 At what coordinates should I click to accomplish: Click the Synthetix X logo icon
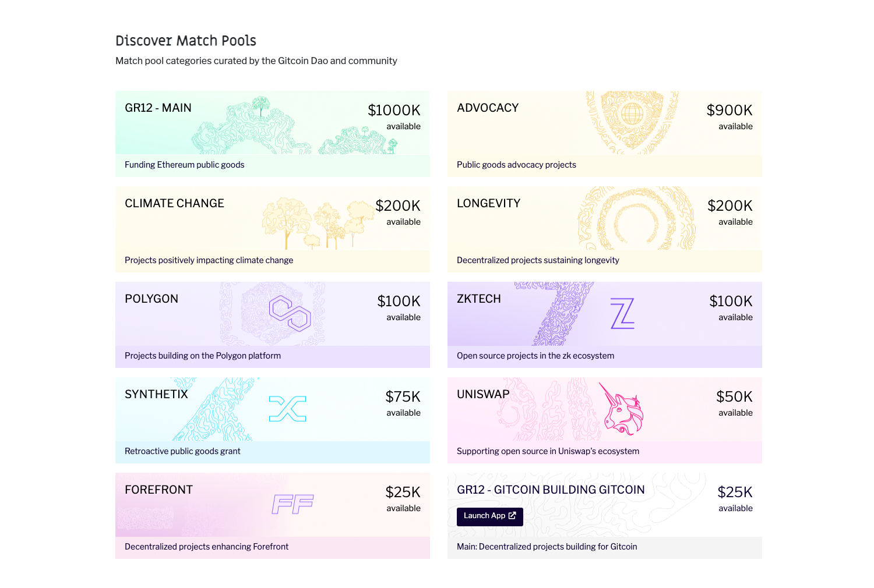click(288, 409)
